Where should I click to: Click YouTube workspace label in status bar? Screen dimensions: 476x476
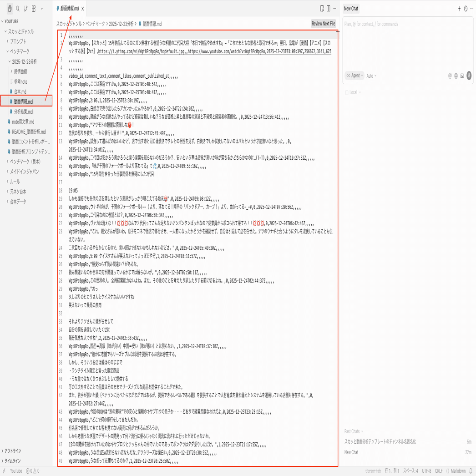16,471
